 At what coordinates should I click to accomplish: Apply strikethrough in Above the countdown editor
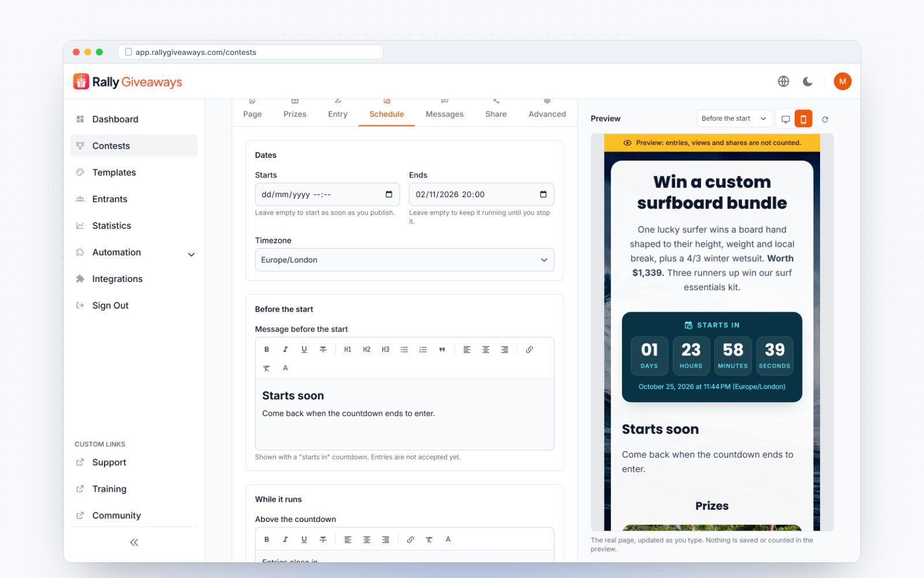tap(323, 539)
